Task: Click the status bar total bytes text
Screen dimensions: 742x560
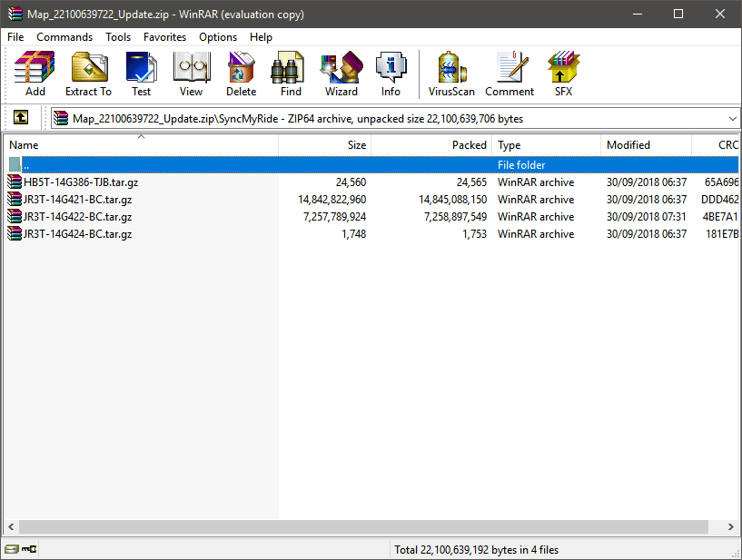Action: coord(477,550)
